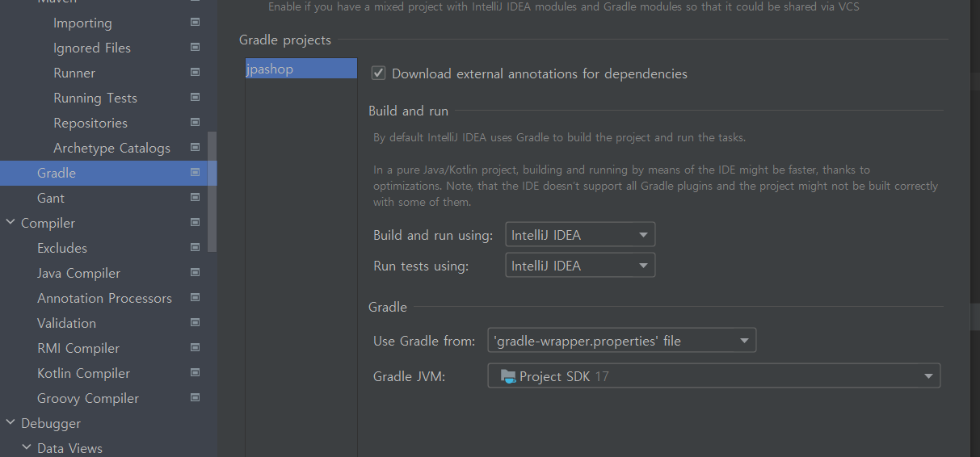Viewport: 980px width, 457px height.
Task: Click the settings tree vertical scrollbar
Action: [x=212, y=192]
